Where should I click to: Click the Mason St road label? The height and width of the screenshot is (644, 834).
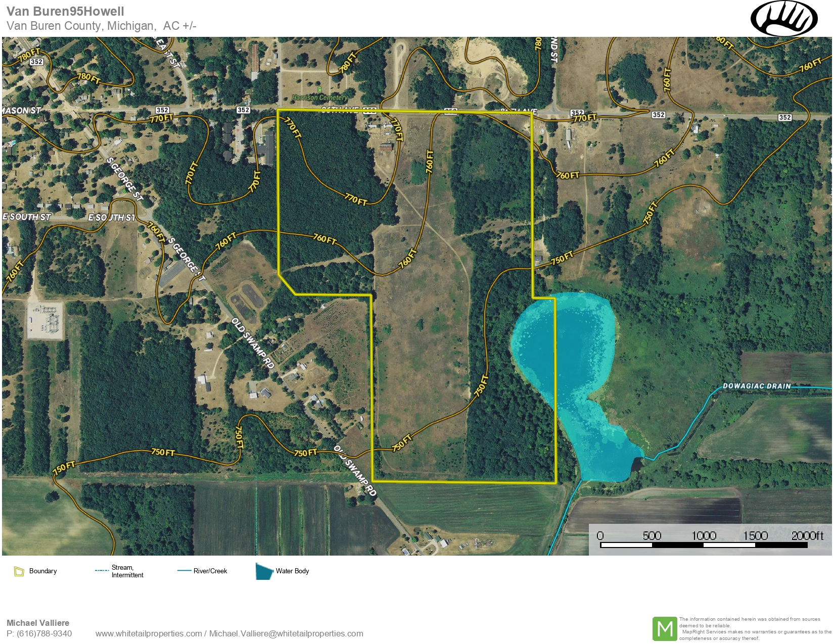pyautogui.click(x=21, y=110)
